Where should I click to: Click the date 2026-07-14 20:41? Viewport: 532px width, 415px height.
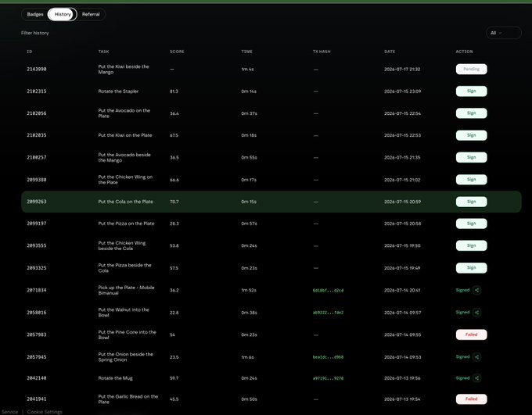tap(402, 290)
